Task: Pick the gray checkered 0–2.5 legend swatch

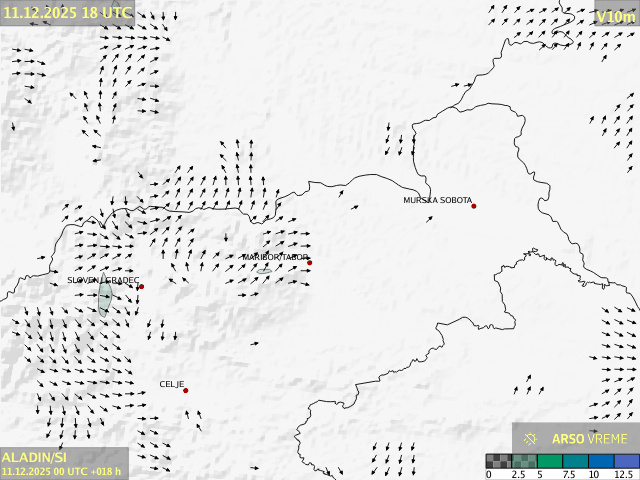Action: click(x=499, y=461)
